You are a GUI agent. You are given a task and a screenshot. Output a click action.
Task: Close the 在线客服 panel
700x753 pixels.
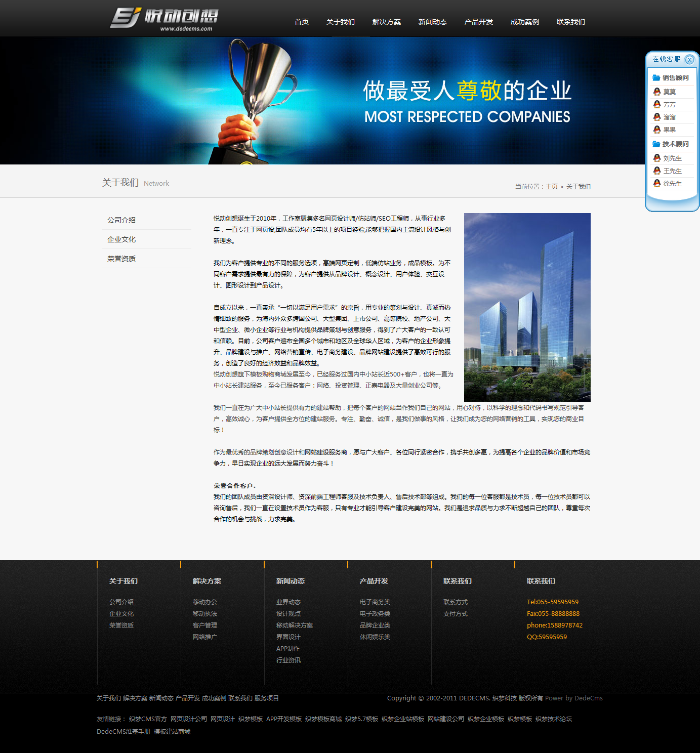pos(689,60)
